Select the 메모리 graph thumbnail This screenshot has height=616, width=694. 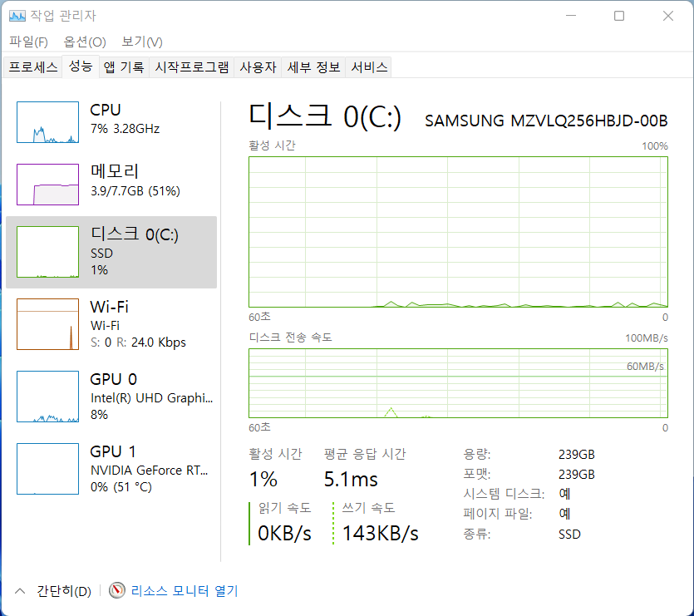click(47, 184)
